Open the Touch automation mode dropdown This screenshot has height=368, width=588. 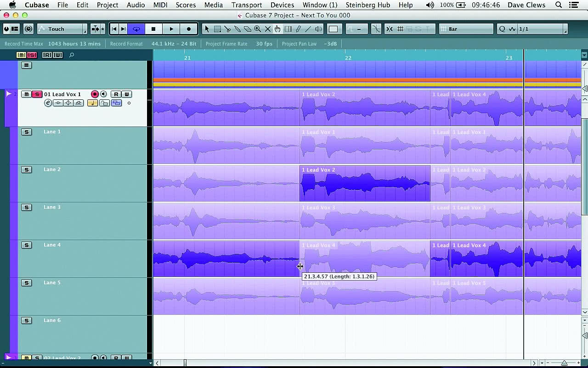(62, 29)
